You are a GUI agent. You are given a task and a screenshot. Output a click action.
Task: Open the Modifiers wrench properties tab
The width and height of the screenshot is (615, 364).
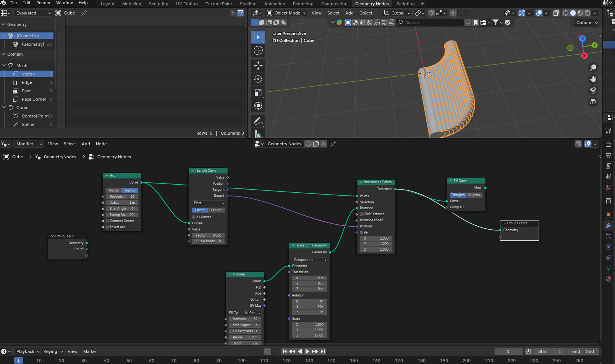609,225
